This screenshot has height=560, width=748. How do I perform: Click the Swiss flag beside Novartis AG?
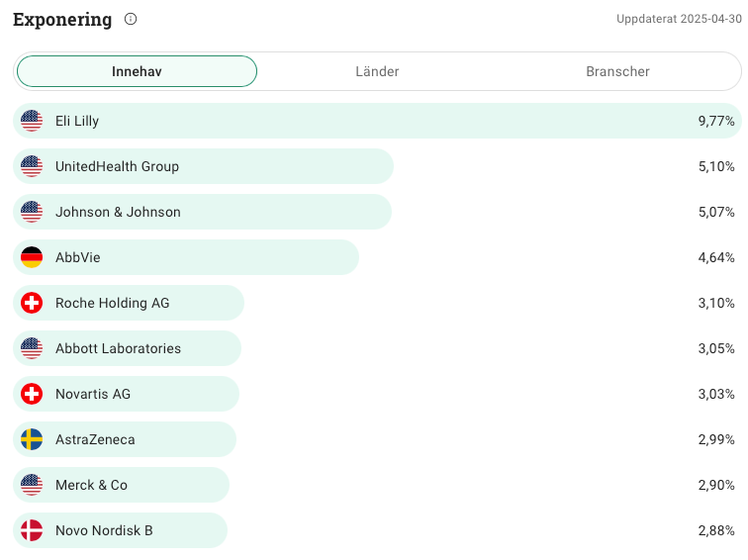click(x=32, y=394)
